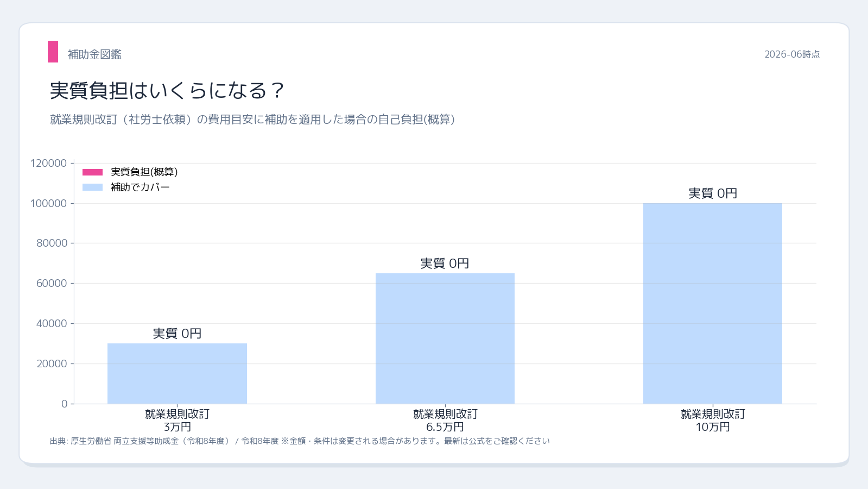Click the pink 実質負担(概算) legend swatch

tap(92, 172)
